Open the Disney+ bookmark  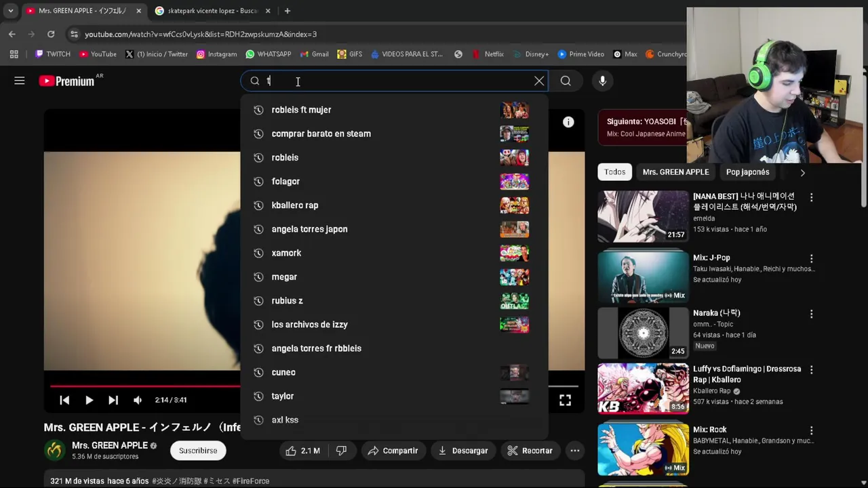(x=531, y=54)
